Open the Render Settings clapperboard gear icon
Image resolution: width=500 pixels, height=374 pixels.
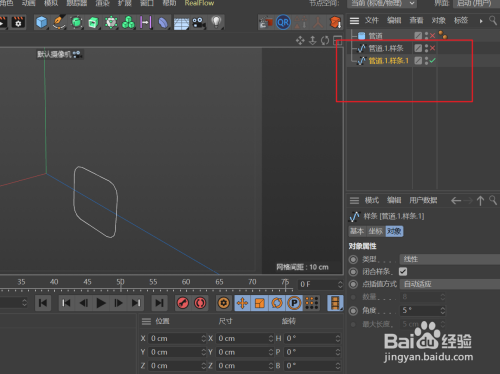coord(18,23)
